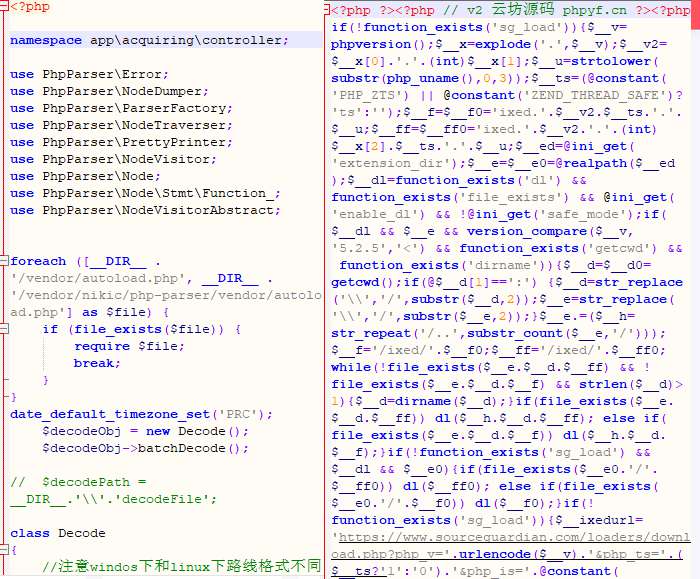Click 'str_repeat' in the right pane
The width and height of the screenshot is (700, 579).
click(x=371, y=333)
